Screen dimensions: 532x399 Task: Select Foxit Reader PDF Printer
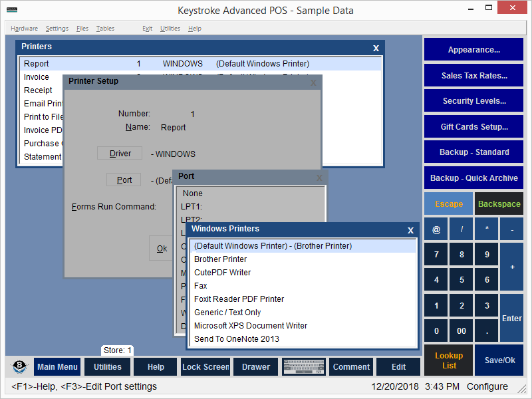tap(239, 299)
